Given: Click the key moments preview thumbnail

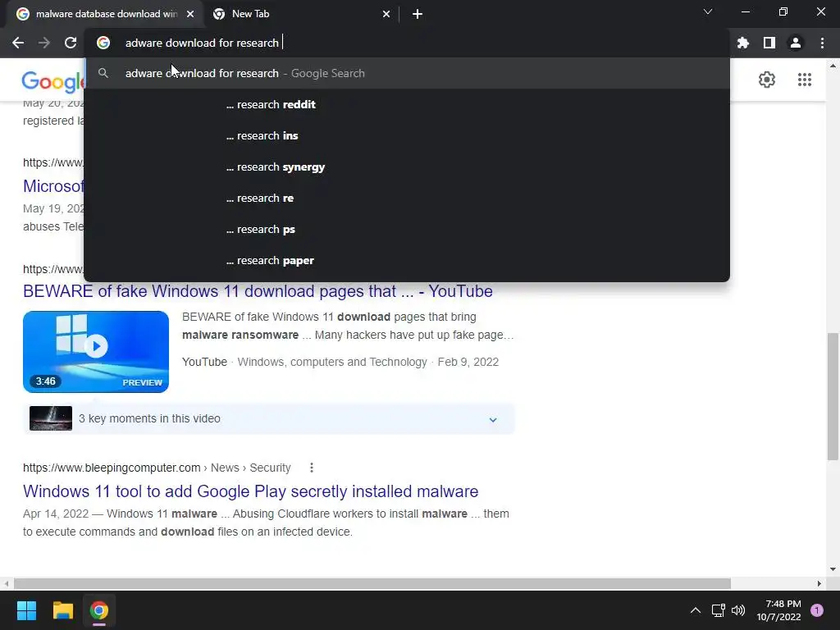Looking at the screenshot, I should click(x=51, y=418).
